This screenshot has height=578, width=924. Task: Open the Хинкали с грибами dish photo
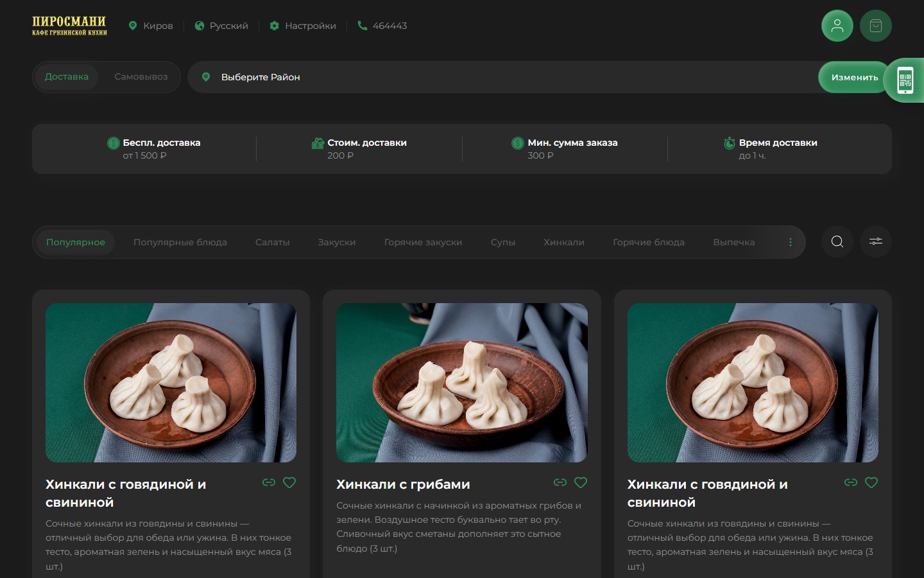(462, 383)
